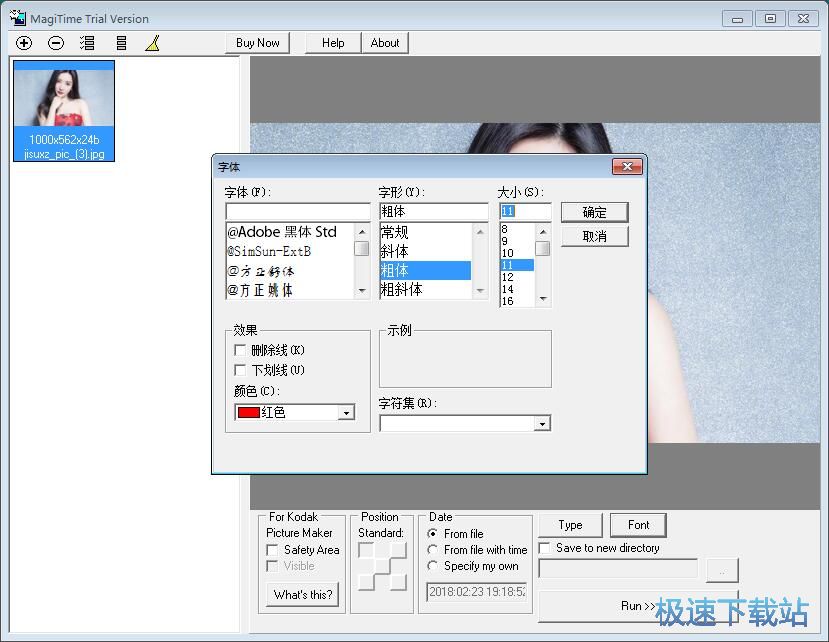Click the date text field 2018:02:23

(x=477, y=592)
